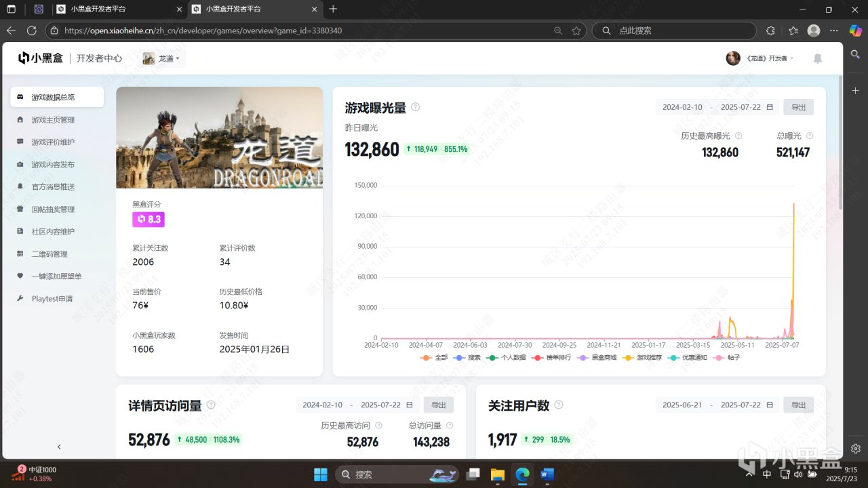Add sidebar app with plus icon

(856, 90)
